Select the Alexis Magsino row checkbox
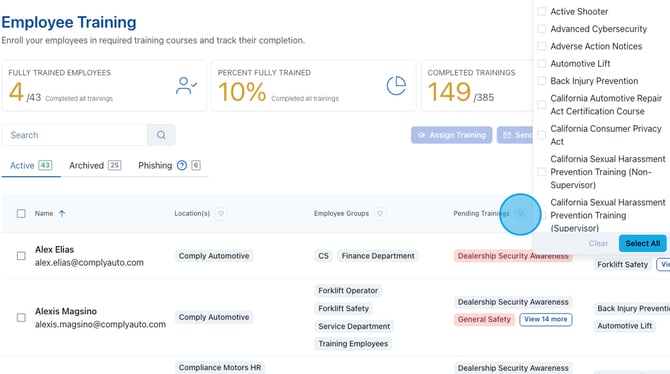The height and width of the screenshot is (374, 670). pyautogui.click(x=21, y=318)
